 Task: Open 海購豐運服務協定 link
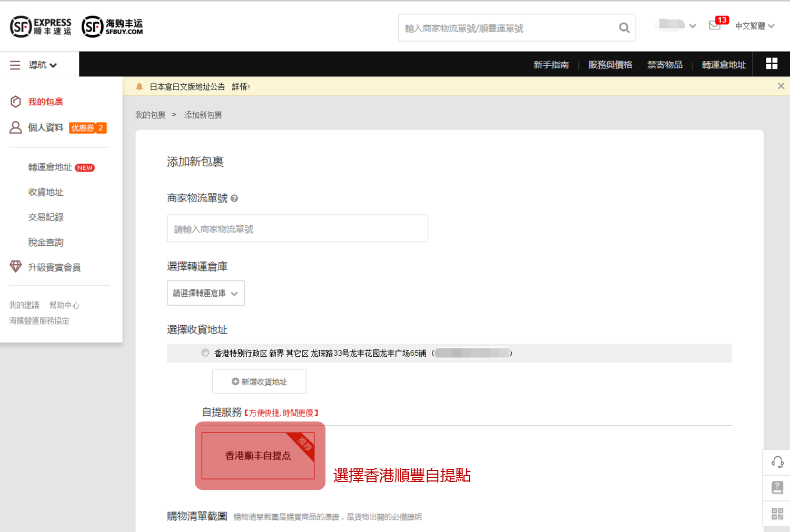(x=39, y=320)
